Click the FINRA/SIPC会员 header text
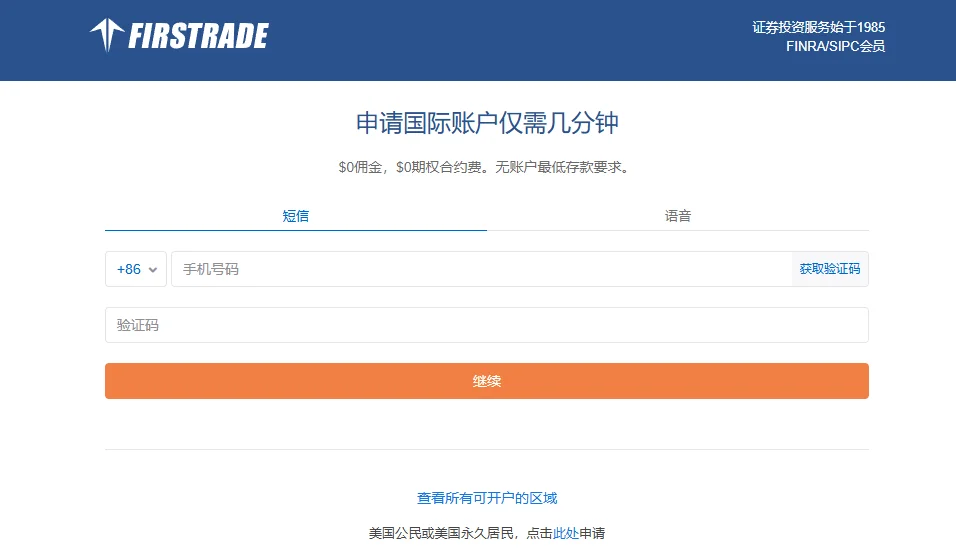956x553 pixels. pyautogui.click(x=835, y=46)
